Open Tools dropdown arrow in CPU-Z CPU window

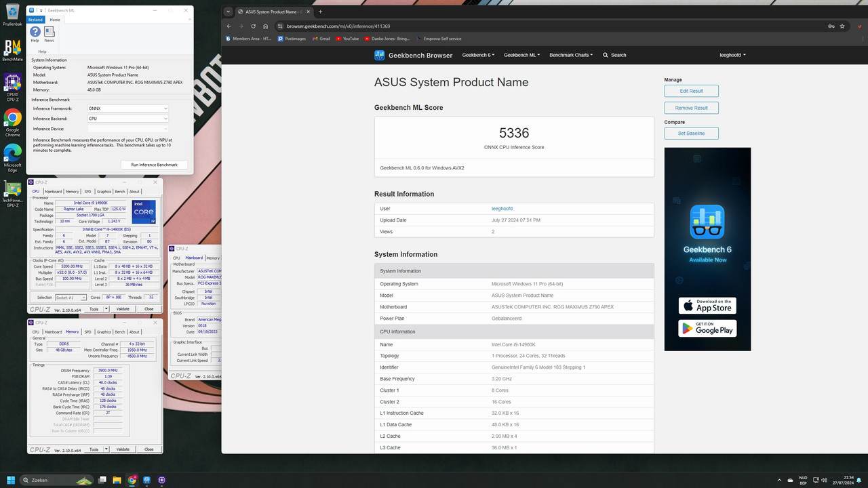pyautogui.click(x=105, y=309)
